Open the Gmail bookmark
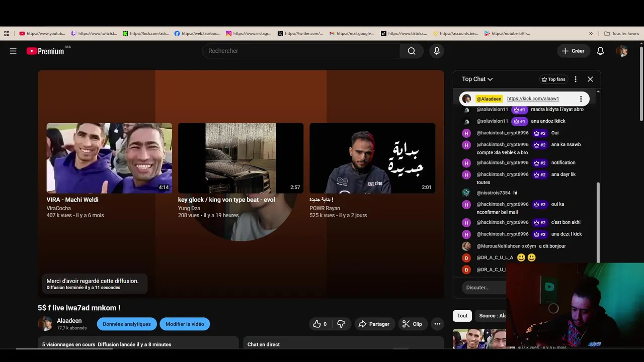Screen dimensions: 644x362 352,34
